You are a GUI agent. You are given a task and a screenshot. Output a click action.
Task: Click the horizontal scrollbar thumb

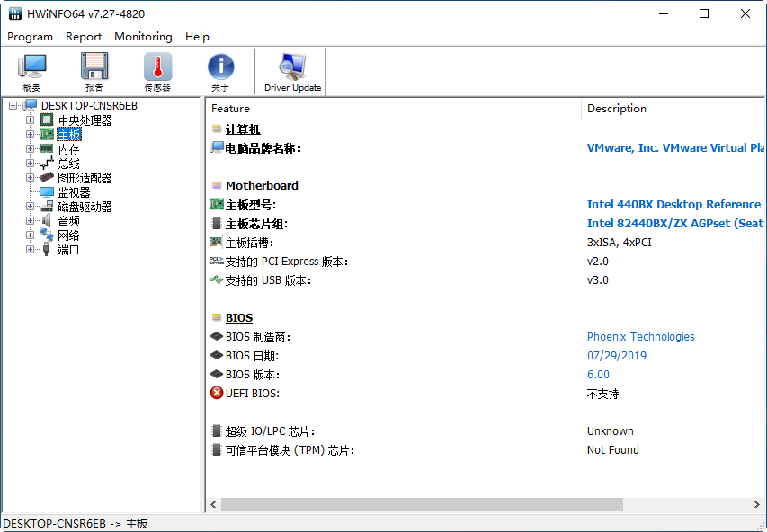coord(422,504)
